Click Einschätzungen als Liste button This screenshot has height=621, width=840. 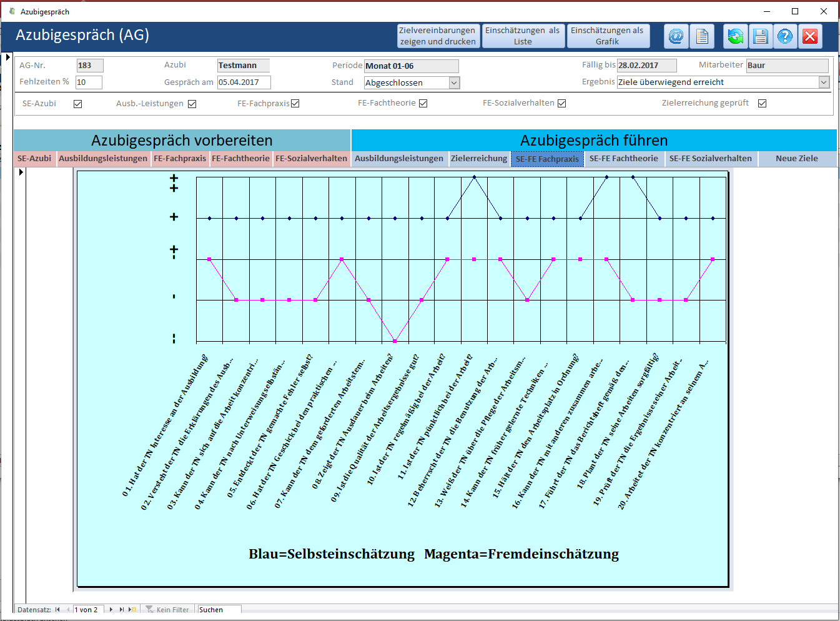[523, 36]
